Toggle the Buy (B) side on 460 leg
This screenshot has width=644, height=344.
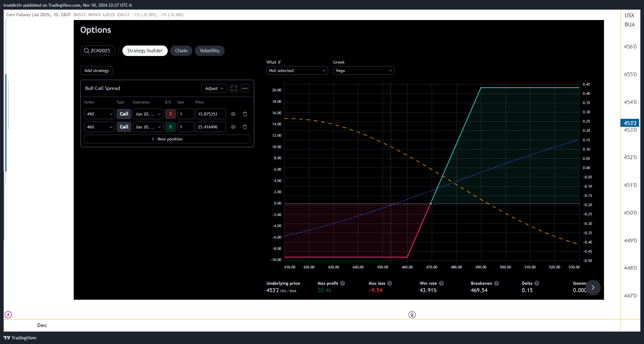171,127
